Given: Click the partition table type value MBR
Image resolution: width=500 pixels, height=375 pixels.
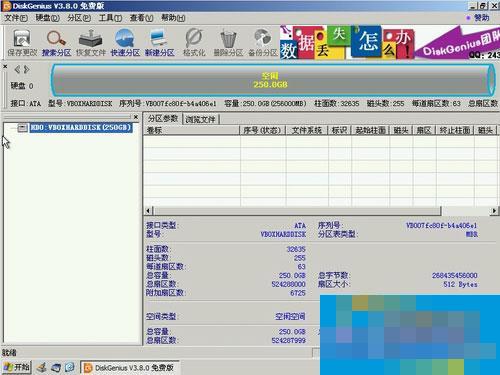Looking at the screenshot, I should [472, 234].
